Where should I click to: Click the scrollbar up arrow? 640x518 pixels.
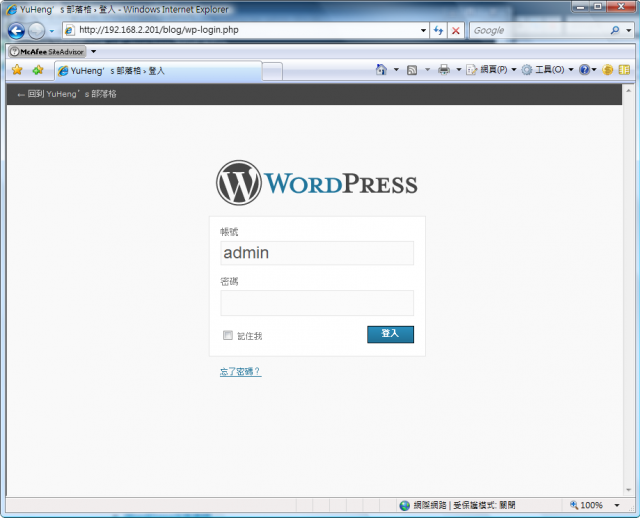pos(629,90)
